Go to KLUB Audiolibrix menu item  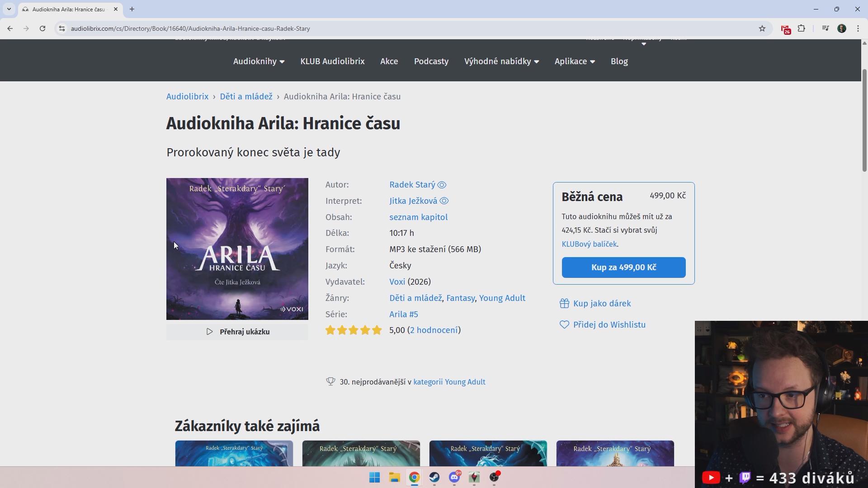click(332, 61)
